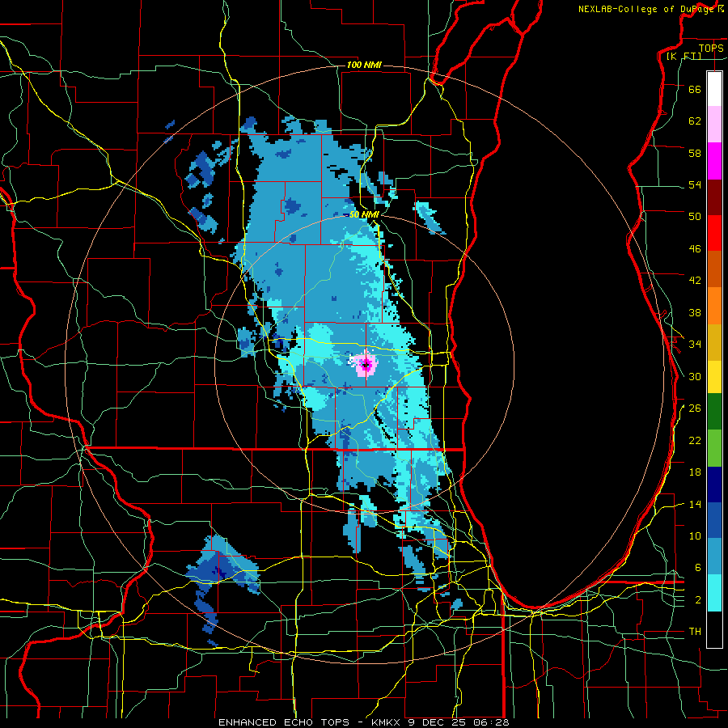This screenshot has width=728, height=728.
Task: Click the 'TH' legend label
Action: click(x=695, y=631)
